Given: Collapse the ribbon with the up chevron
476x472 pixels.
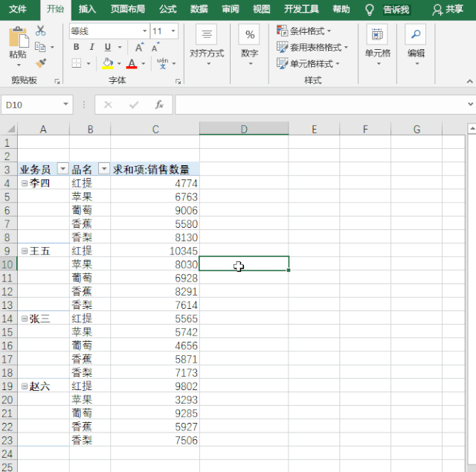Looking at the screenshot, I should (469, 81).
